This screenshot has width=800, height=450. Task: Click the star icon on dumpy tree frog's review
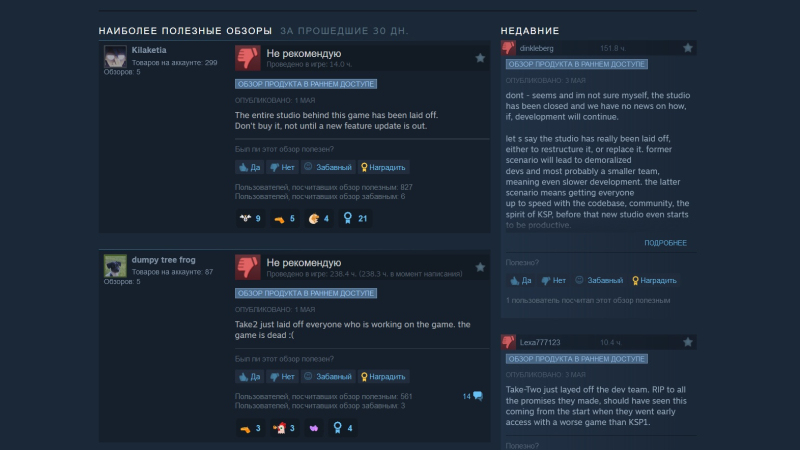(480, 267)
